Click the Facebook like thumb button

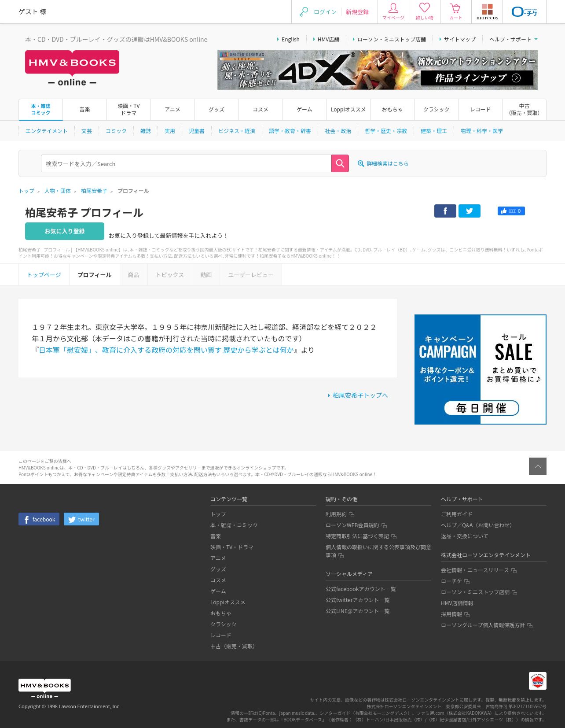tap(511, 211)
